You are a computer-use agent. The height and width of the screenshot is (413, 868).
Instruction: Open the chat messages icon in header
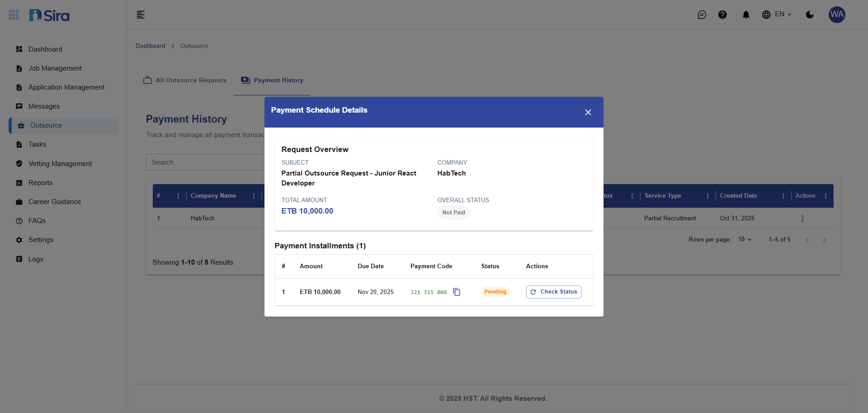(702, 15)
